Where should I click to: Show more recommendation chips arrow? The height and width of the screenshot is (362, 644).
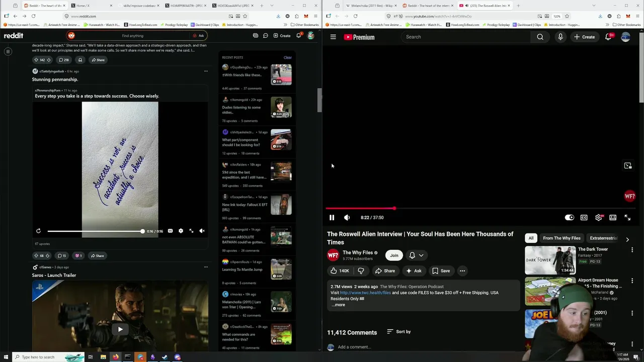(627, 239)
